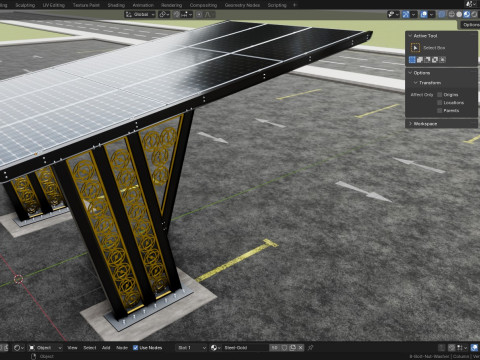Open the Rendering workspace tab
The image size is (480, 360).
point(171,5)
